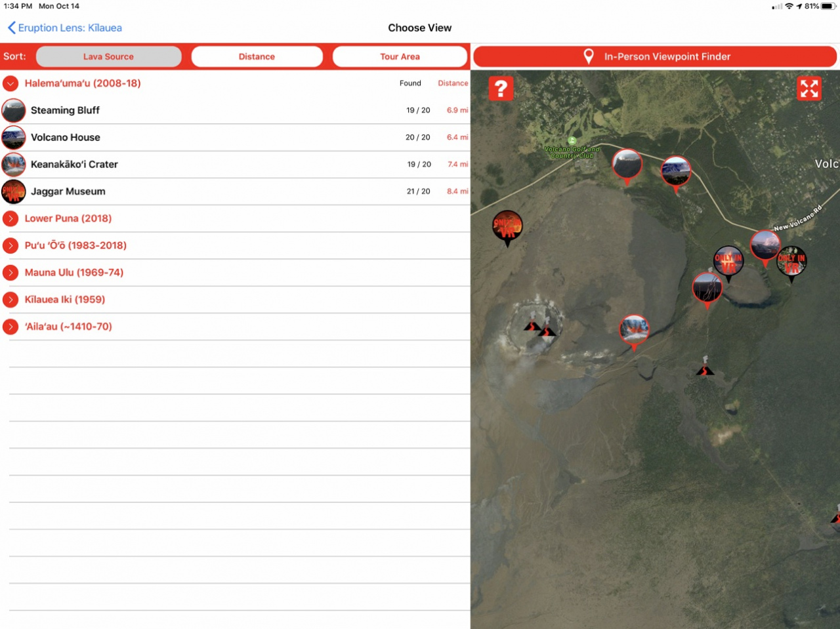This screenshot has height=629, width=840.
Task: Tap the red 'Distance' column header
Action: point(453,83)
